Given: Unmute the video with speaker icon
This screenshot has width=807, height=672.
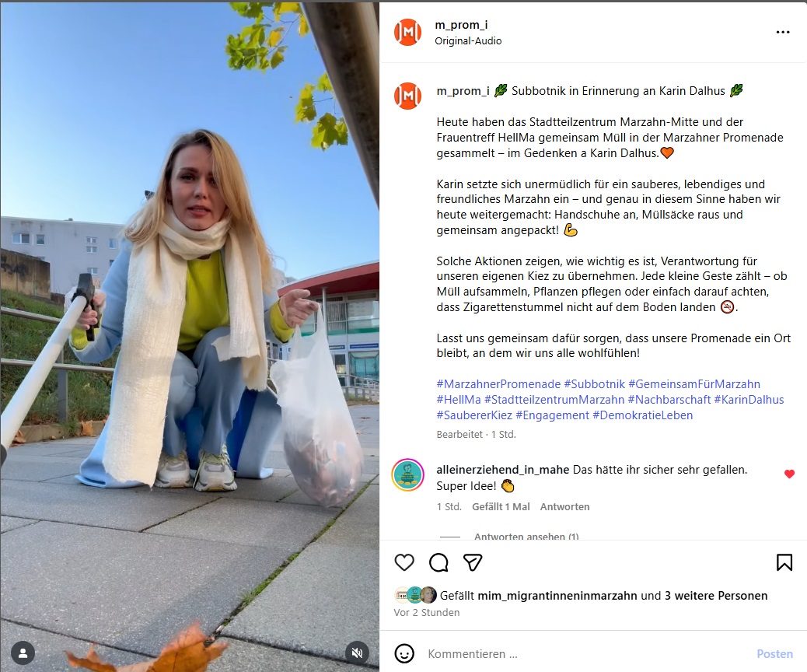Looking at the screenshot, I should point(357,653).
